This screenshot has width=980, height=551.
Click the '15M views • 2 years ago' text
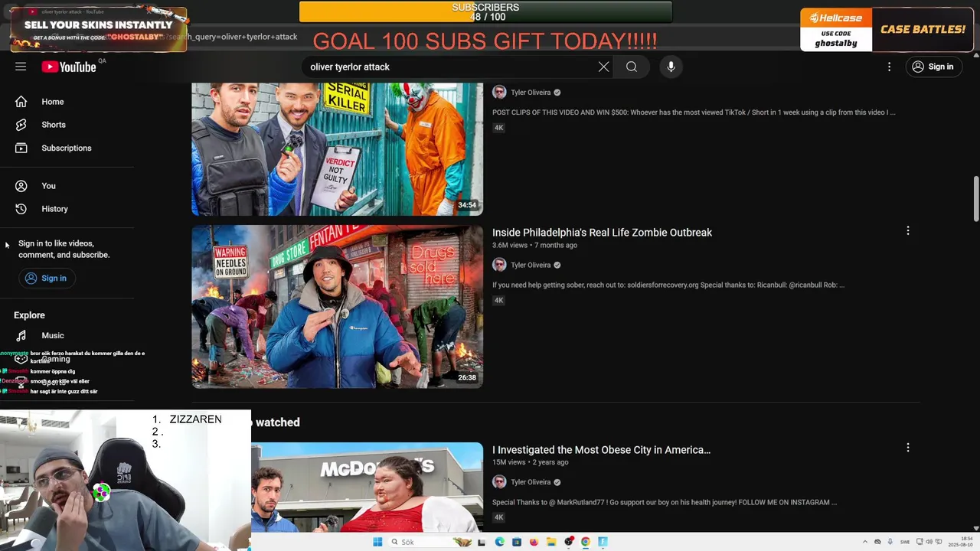(x=530, y=462)
